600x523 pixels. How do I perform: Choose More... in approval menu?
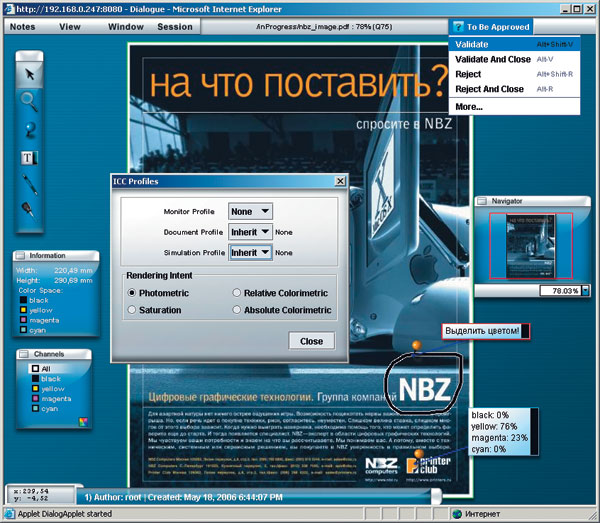[514, 107]
